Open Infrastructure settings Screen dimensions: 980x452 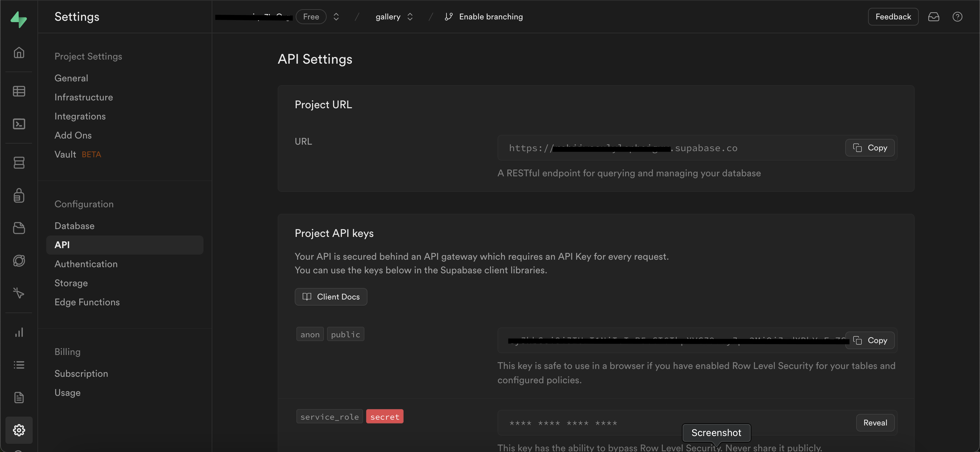click(x=83, y=97)
